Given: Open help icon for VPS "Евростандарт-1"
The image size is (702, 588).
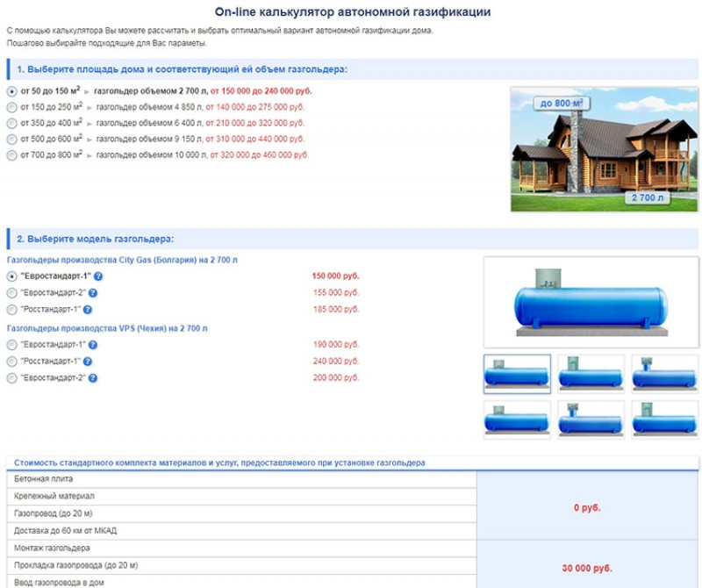Looking at the screenshot, I should (x=93, y=345).
